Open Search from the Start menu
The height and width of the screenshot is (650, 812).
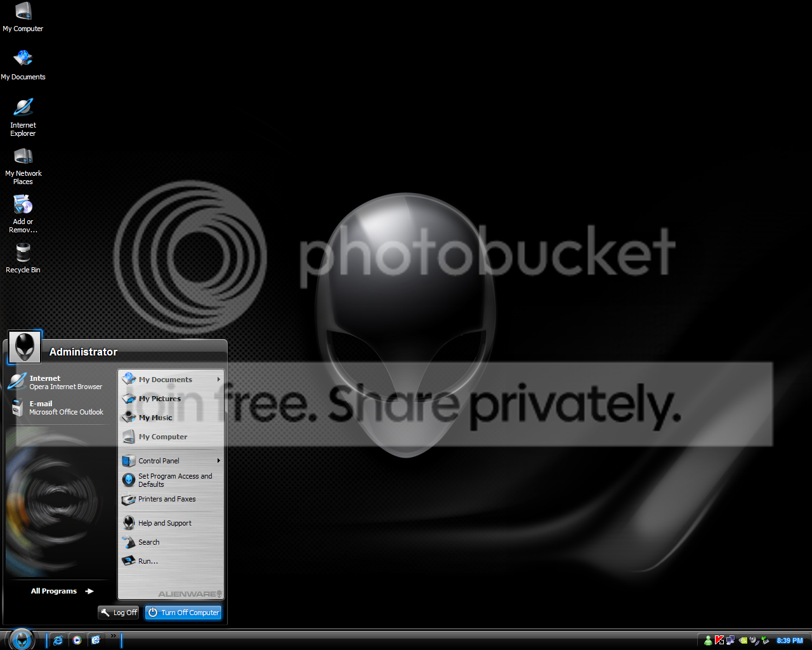(171, 542)
